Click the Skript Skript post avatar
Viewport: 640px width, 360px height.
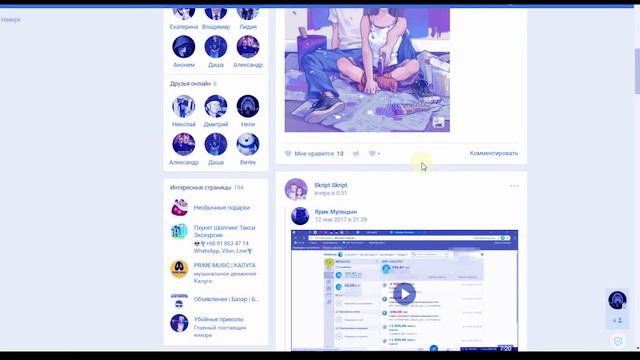296,189
